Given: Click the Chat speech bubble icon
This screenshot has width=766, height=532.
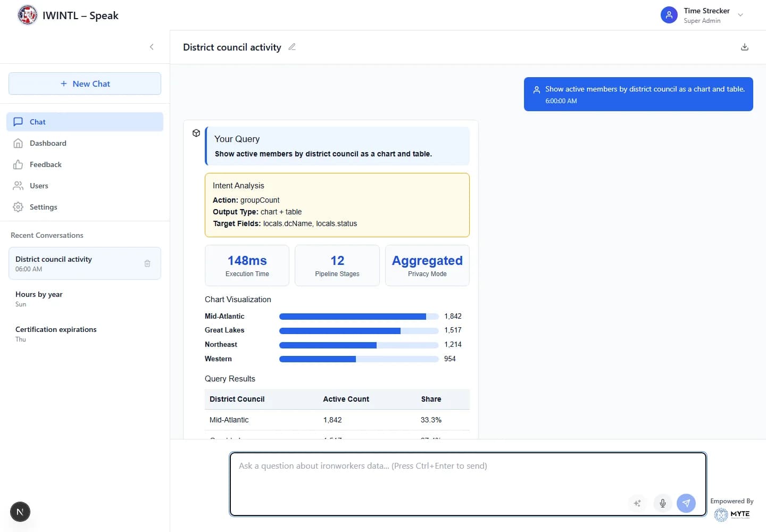Looking at the screenshot, I should [x=18, y=122].
